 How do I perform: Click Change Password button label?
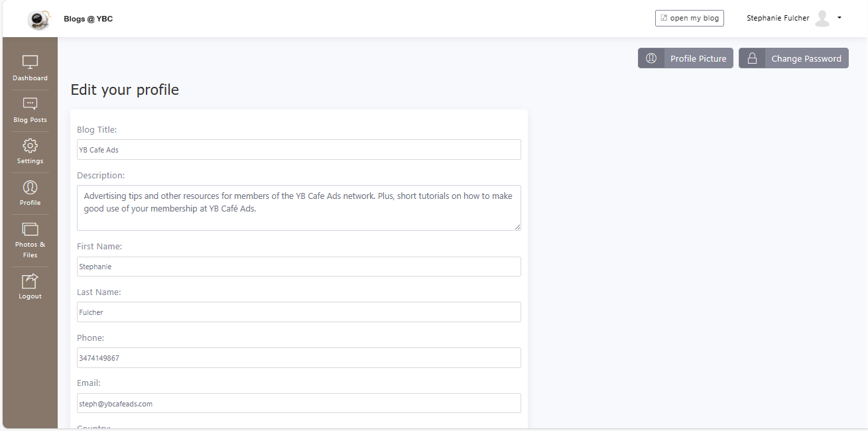click(806, 58)
